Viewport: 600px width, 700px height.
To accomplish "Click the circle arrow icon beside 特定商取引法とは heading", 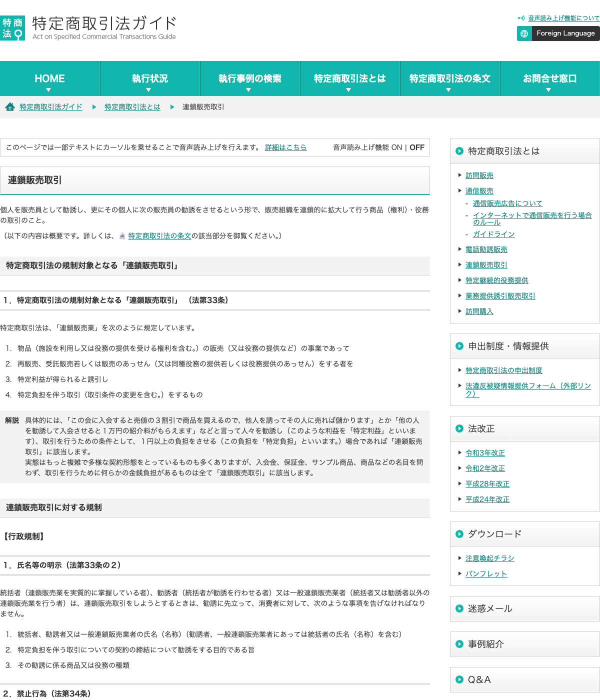I will pyautogui.click(x=459, y=151).
